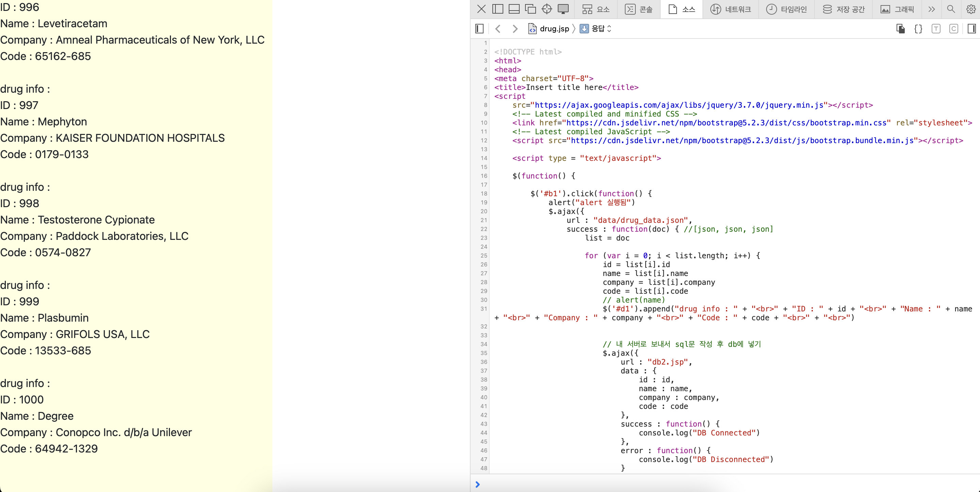
Task: Toggle pretty print with the curly braces icon
Action: tap(918, 29)
